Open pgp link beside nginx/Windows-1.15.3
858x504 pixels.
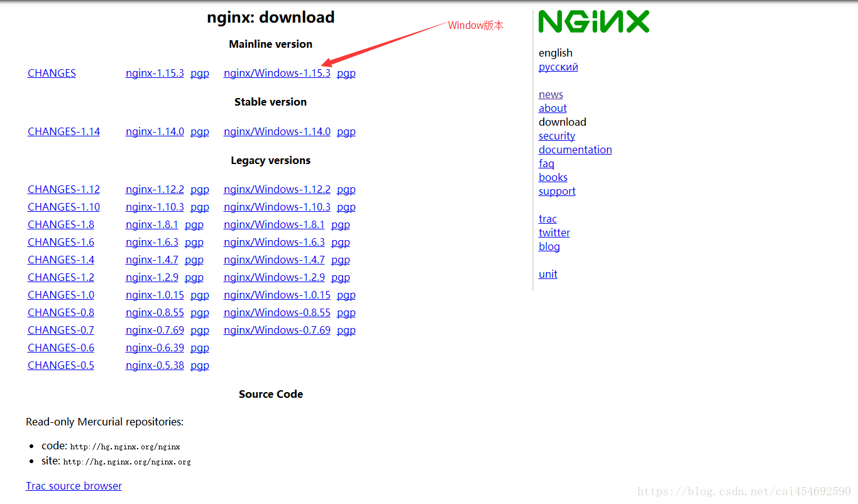(x=346, y=73)
